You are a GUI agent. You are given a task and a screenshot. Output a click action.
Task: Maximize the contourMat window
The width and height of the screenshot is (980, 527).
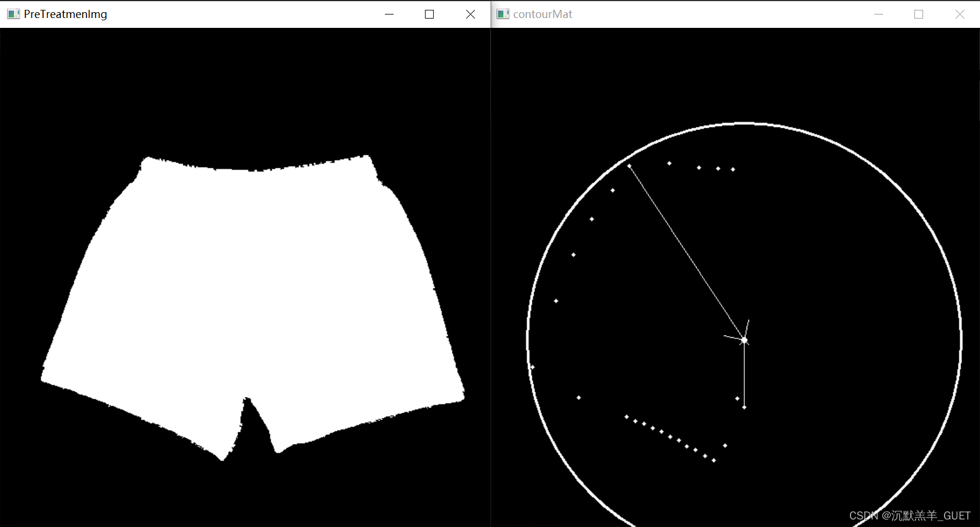click(x=919, y=14)
